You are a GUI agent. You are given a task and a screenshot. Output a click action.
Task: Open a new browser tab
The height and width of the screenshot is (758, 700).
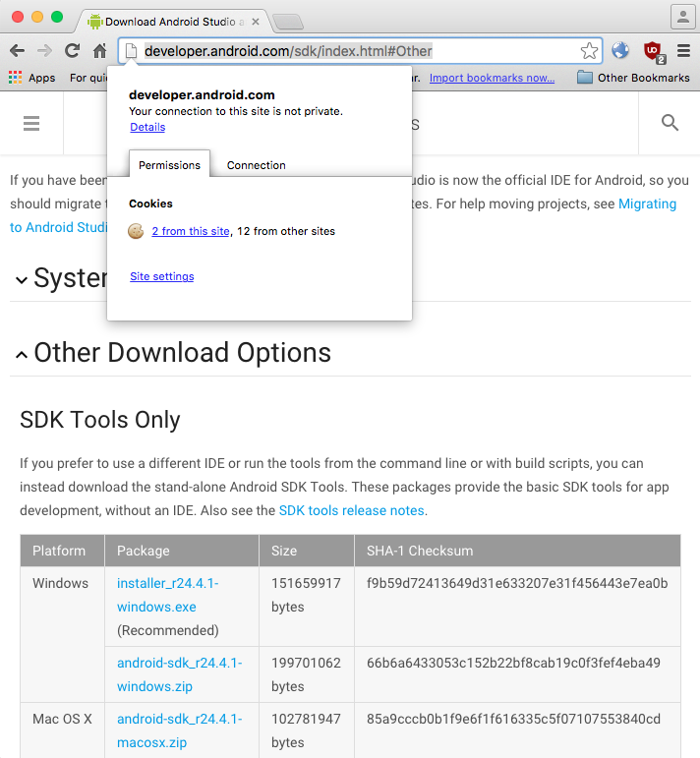[x=288, y=22]
